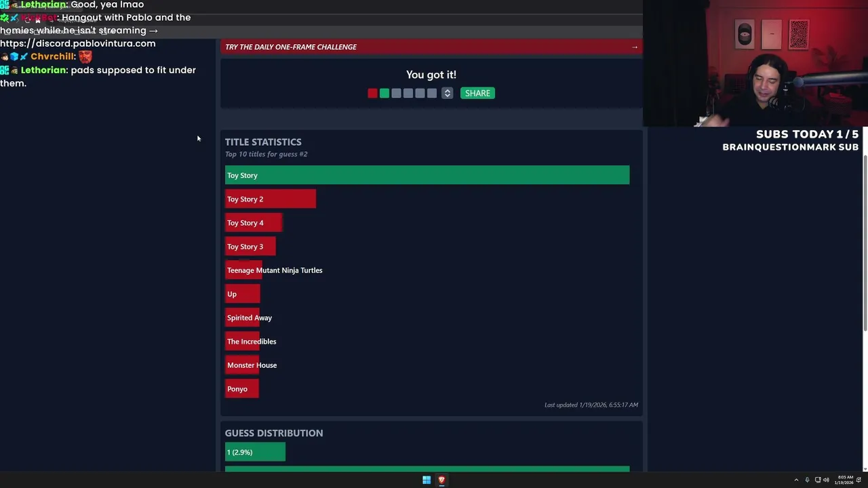Open the network tray icon
Viewport: 868px width, 488px height.
pos(818,480)
